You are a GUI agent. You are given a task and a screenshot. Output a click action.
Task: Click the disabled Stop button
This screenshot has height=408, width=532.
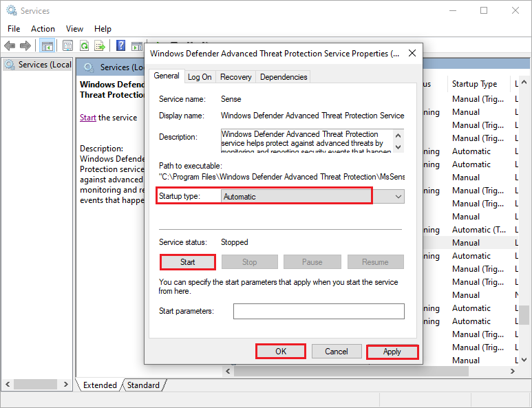point(249,262)
